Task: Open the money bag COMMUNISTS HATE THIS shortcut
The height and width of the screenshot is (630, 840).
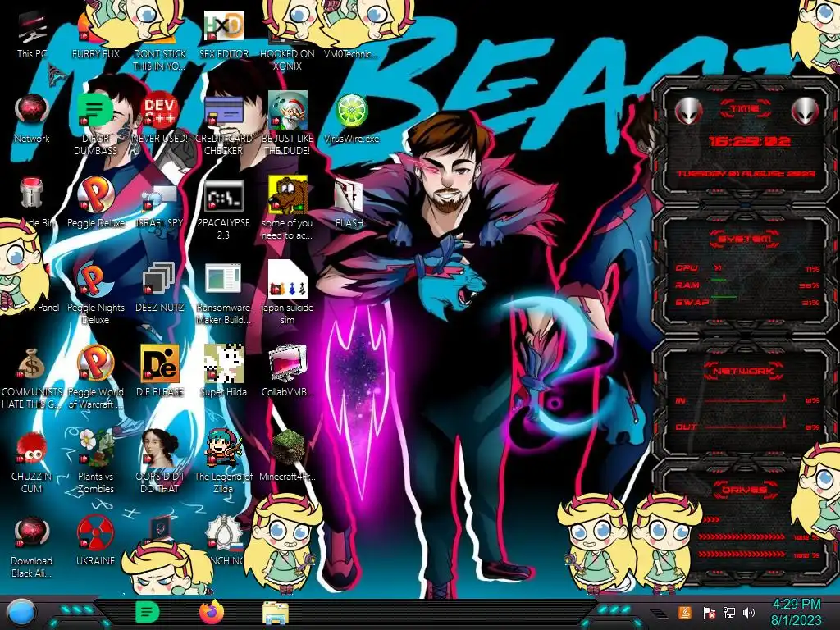Action: coord(32,378)
